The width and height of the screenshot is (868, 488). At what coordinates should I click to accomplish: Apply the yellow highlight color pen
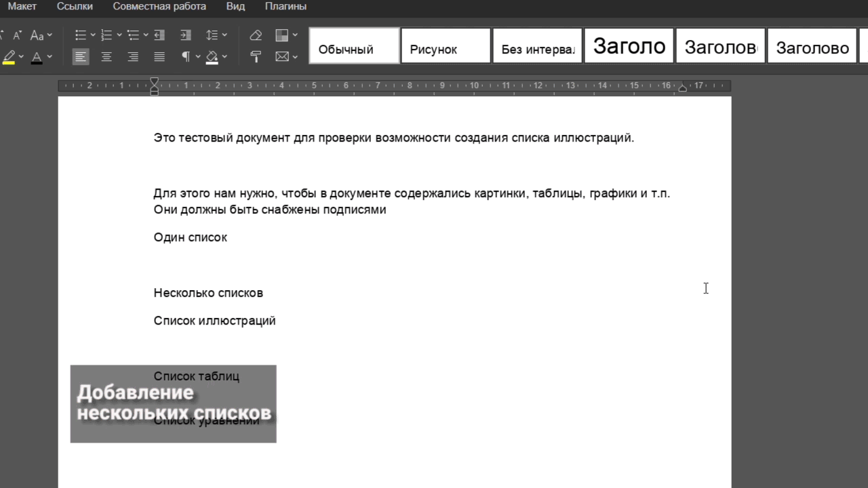[x=9, y=57]
